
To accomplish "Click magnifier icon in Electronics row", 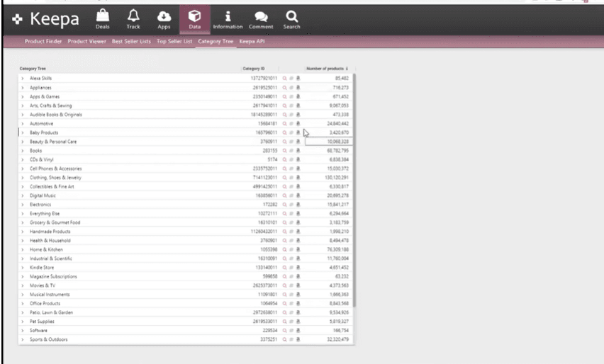I will (285, 205).
